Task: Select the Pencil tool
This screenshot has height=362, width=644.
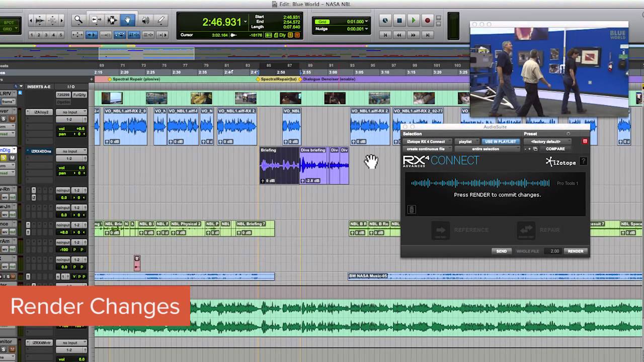Action: (x=161, y=20)
